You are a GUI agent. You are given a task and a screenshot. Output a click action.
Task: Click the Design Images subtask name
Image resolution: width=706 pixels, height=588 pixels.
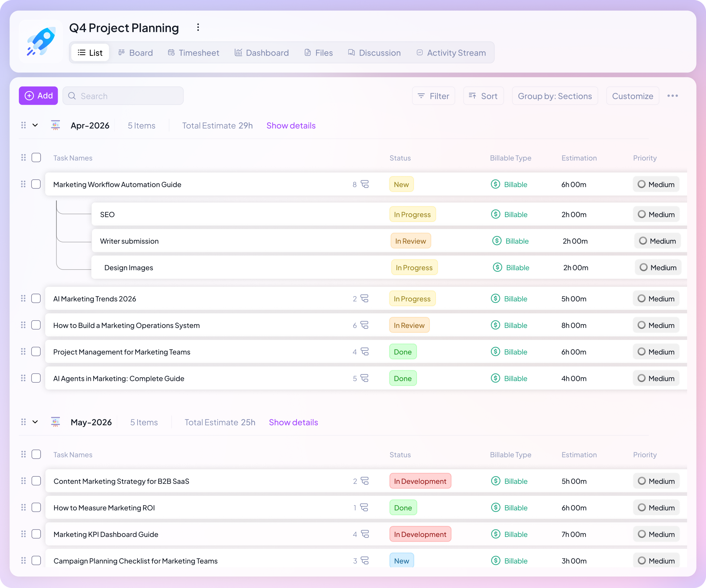[128, 268]
